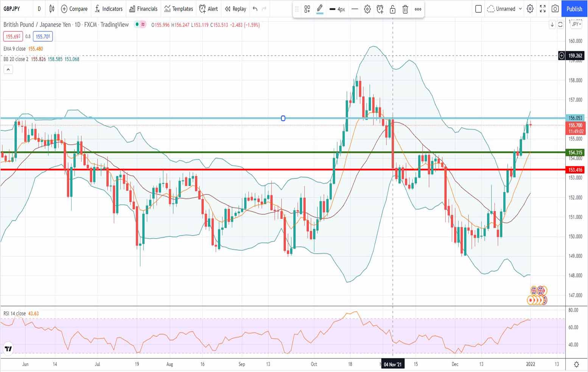Open the JPY currency dropdown
The height and width of the screenshot is (372, 588).
576,24
